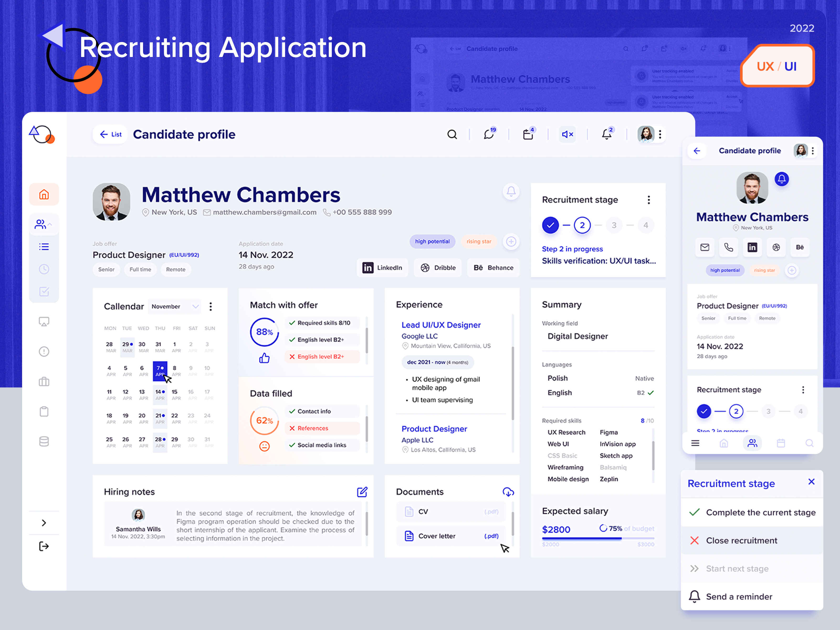Click the 62% data filled circle
Viewport: 840px width, 630px height.
(x=264, y=420)
